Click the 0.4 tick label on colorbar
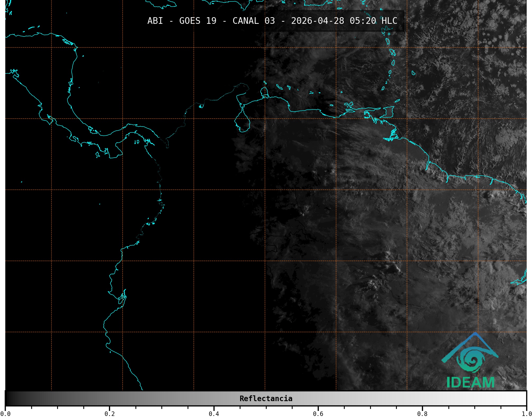The height and width of the screenshot is (417, 532). (214, 414)
